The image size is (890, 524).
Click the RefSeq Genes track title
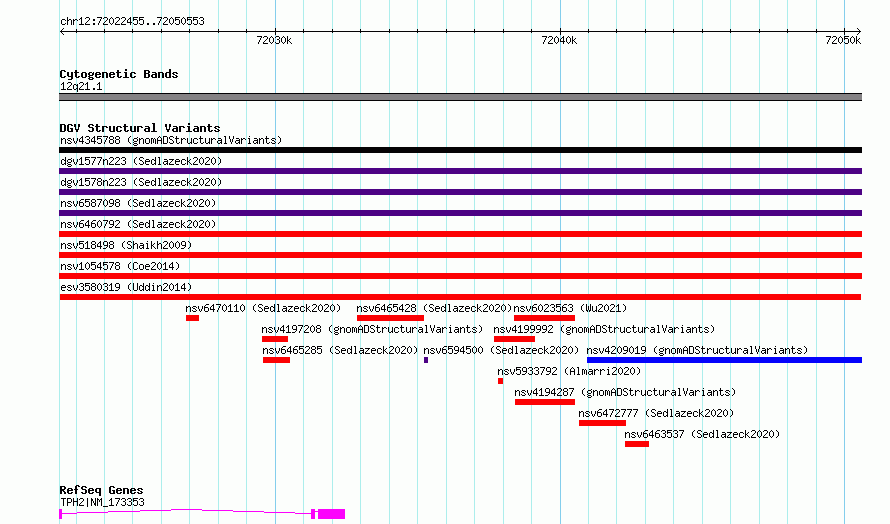[101, 490]
